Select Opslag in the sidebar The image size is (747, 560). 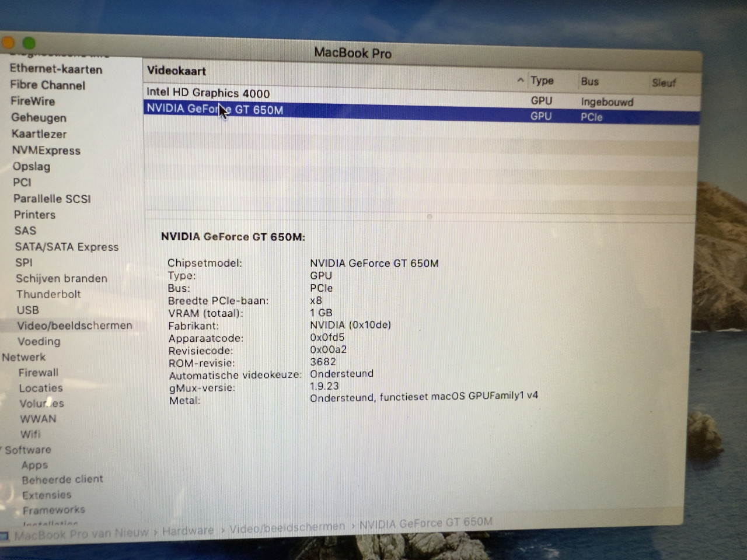click(32, 166)
